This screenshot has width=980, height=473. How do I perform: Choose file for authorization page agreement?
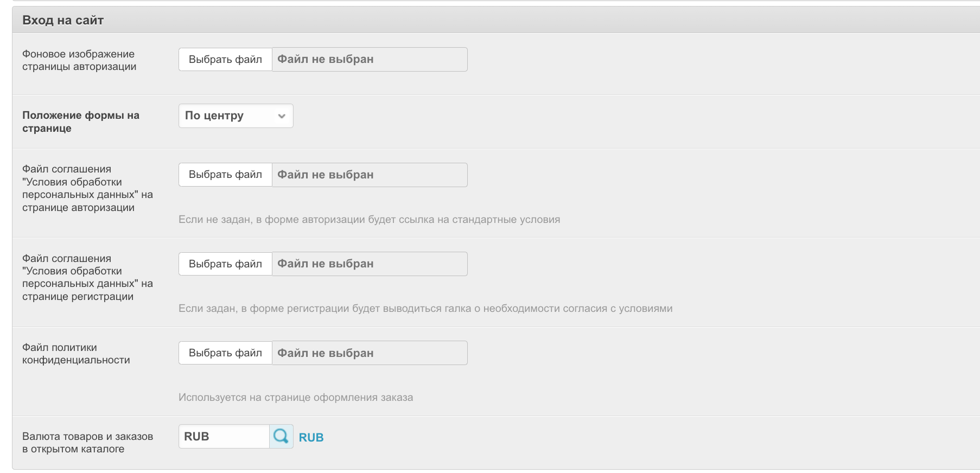point(225,175)
